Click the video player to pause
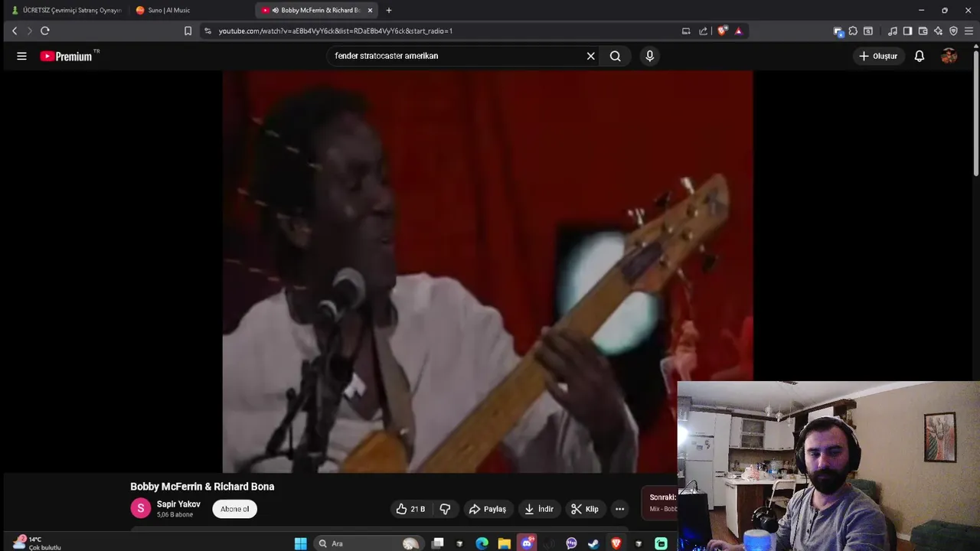Viewport: 980px width, 551px height. [488, 272]
